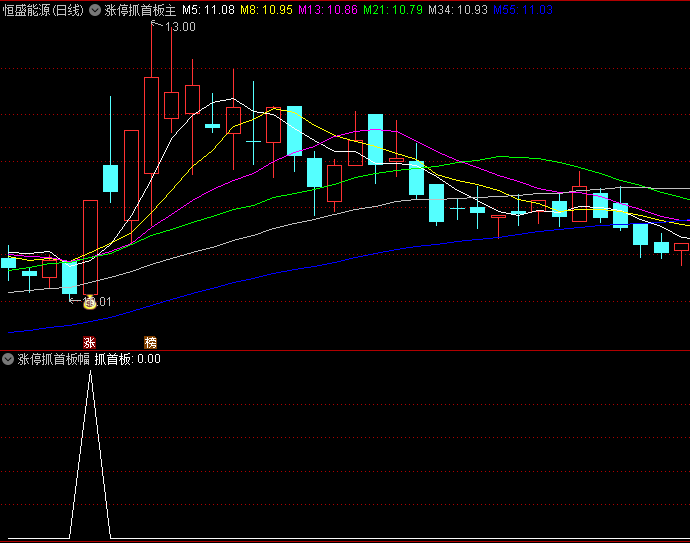Image resolution: width=690 pixels, height=543 pixels.
Task: Click the money bag signal icon
Action: pyautogui.click(x=89, y=302)
